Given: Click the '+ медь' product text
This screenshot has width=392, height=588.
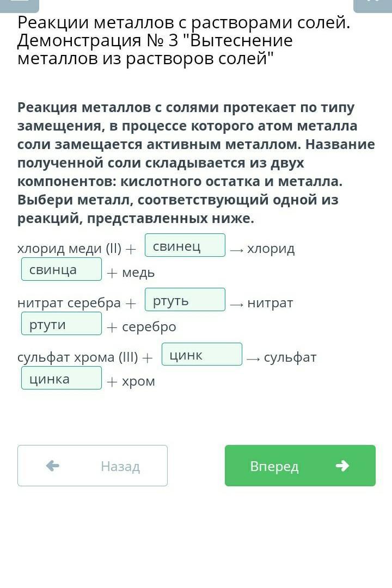Looking at the screenshot, I should 131,273.
